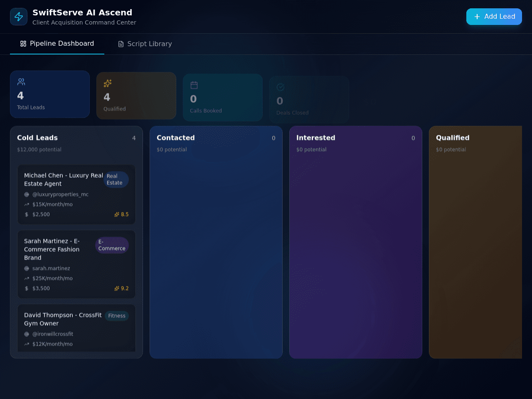The width and height of the screenshot is (532, 399).
Task: Click the icon beside sarah.martinez handle
Action: pos(27,268)
